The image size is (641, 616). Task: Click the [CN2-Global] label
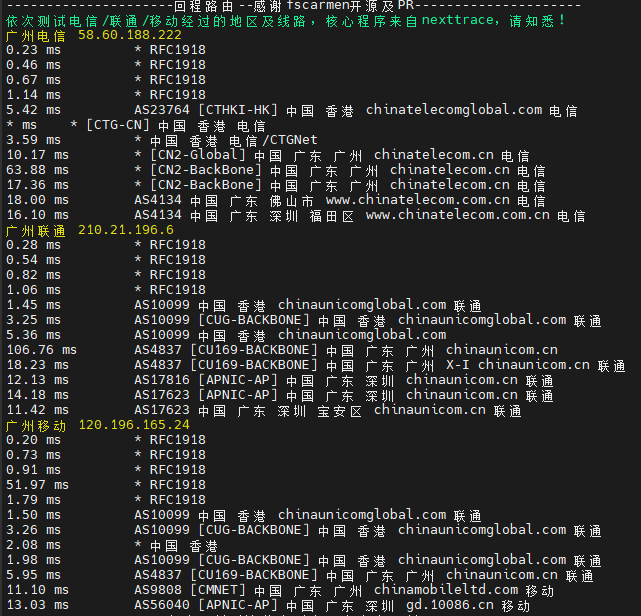pyautogui.click(x=198, y=155)
